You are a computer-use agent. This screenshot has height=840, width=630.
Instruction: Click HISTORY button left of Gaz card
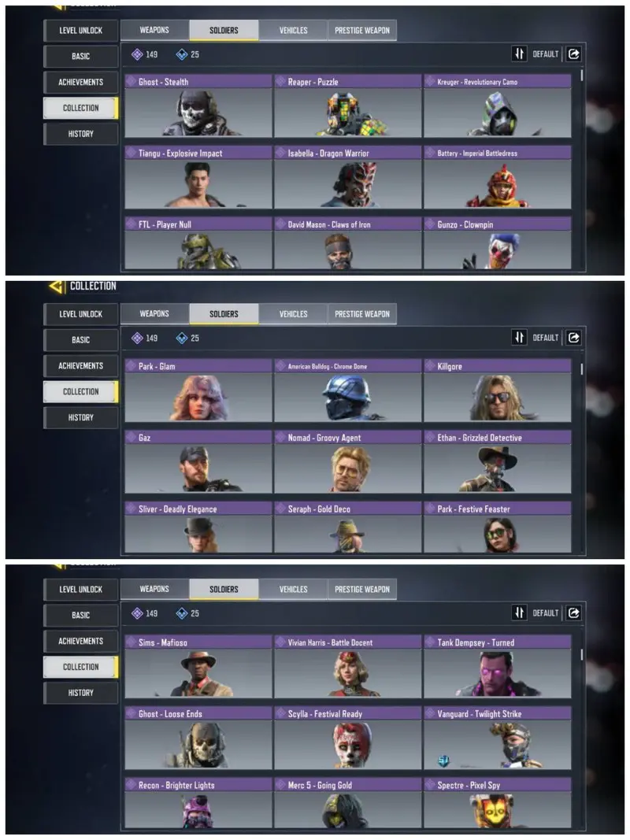[80, 417]
